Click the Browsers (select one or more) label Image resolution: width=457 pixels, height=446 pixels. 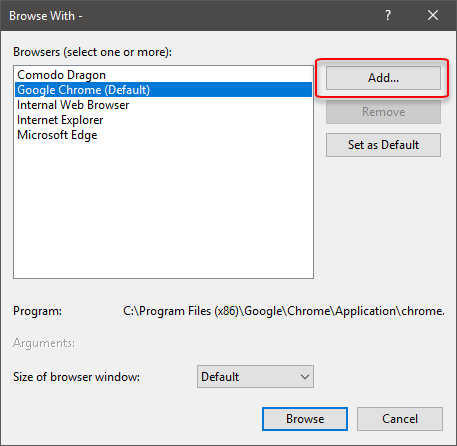point(92,52)
